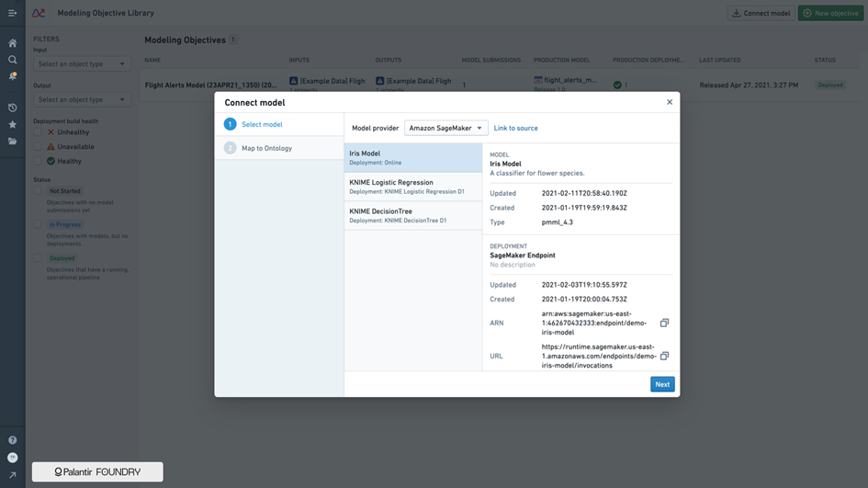The image size is (868, 488).
Task: Sort by the LAST UPDATED column header
Action: [x=719, y=60]
